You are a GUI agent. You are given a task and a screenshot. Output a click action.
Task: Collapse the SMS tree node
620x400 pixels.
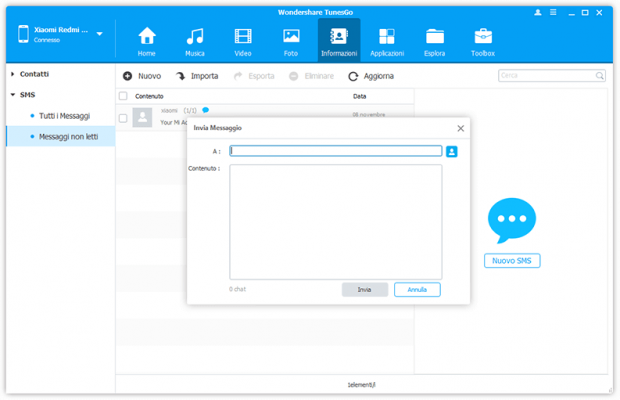(x=12, y=95)
